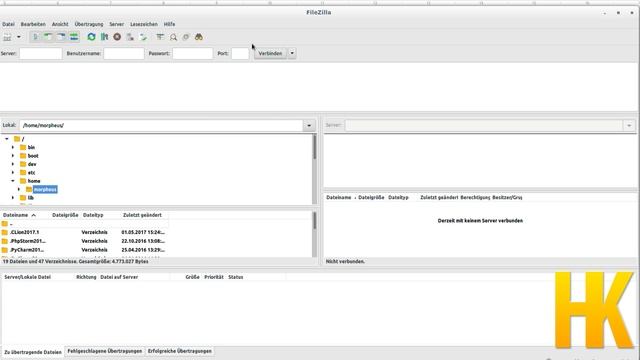
Task: Expand the boot folder node
Action: pyautogui.click(x=13, y=156)
